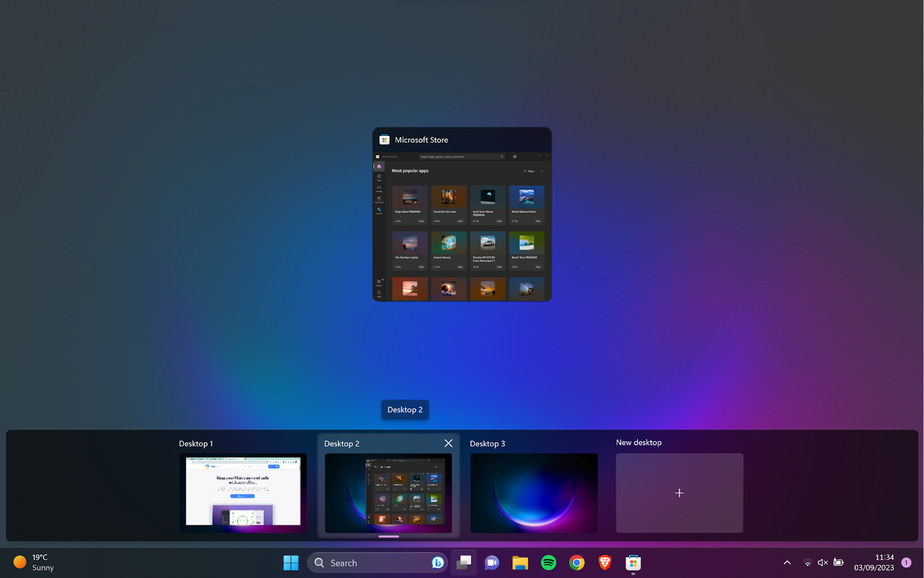924x578 pixels.
Task: Toggle the Task View taskbar button
Action: [464, 563]
